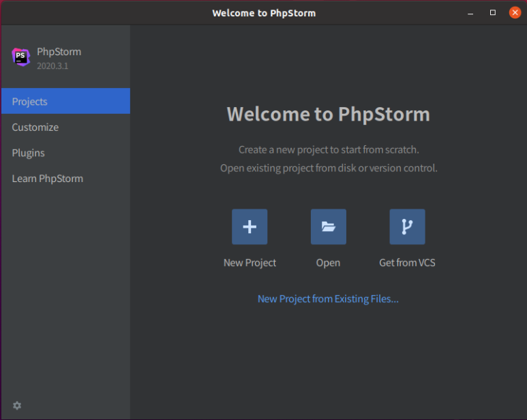Go to Learn PhpStorm tab
Viewport: 527px width, 420px height.
tap(65, 179)
